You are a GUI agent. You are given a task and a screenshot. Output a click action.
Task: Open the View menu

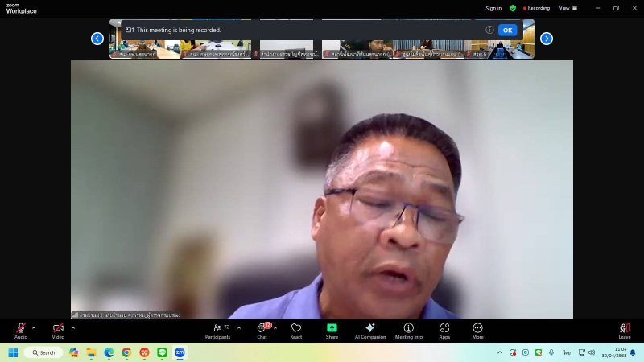tap(566, 8)
